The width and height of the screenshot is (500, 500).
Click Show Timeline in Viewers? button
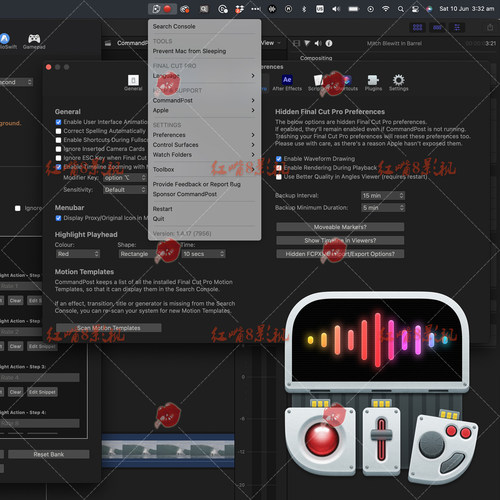[340, 240]
